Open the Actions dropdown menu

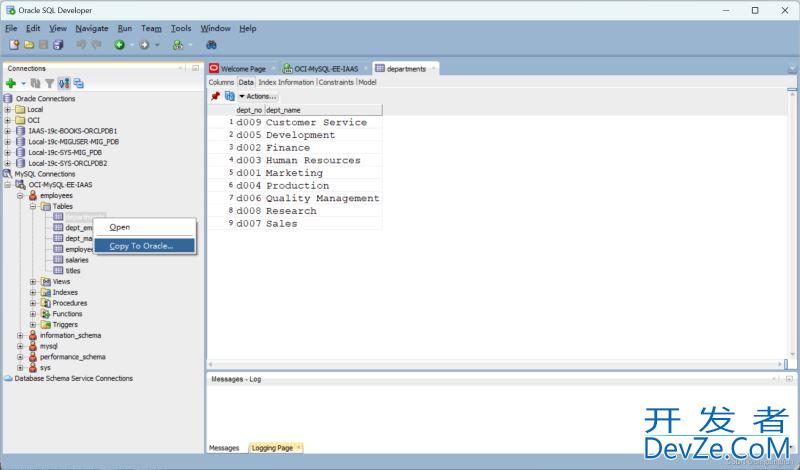[x=258, y=96]
